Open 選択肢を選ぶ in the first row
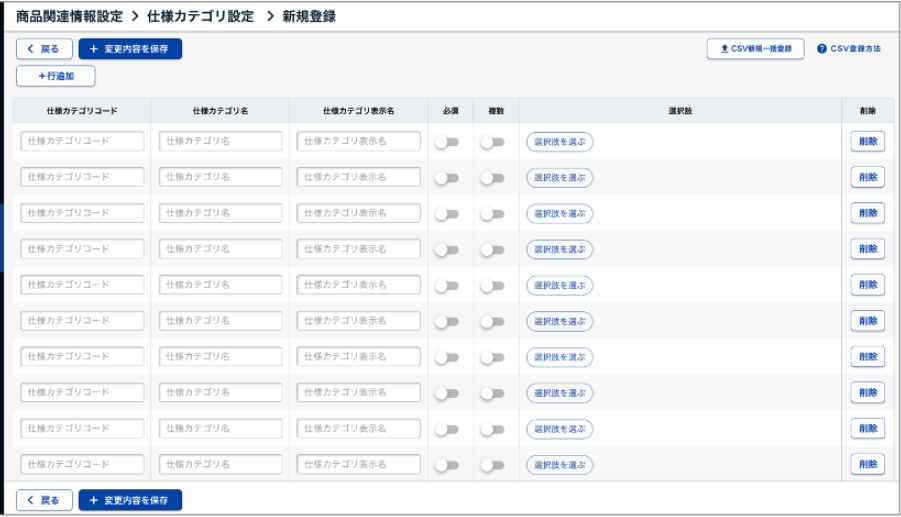Screen dimensions: 901x517 (559, 142)
